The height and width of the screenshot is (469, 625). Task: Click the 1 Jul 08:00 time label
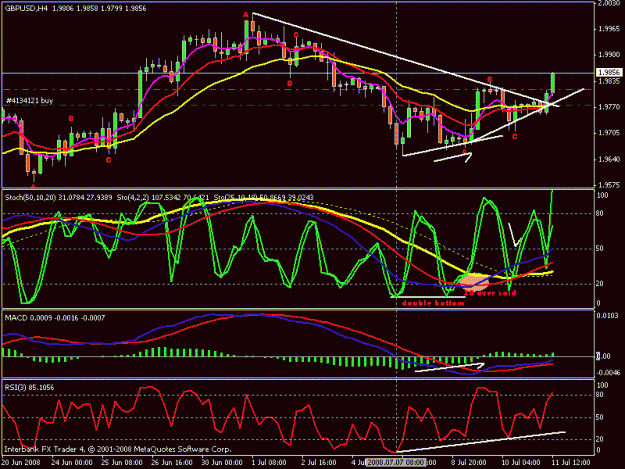tap(268, 463)
